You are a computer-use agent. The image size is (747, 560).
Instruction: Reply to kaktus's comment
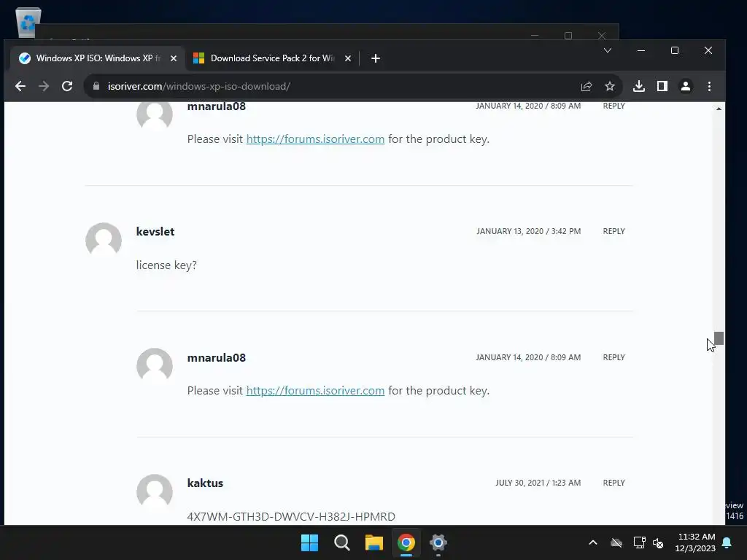coord(614,483)
